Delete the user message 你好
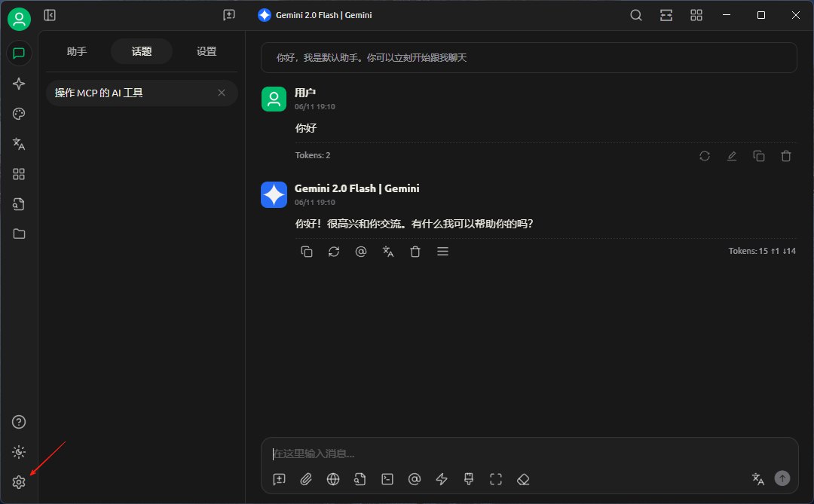Screen dimensions: 814x504 point(786,156)
